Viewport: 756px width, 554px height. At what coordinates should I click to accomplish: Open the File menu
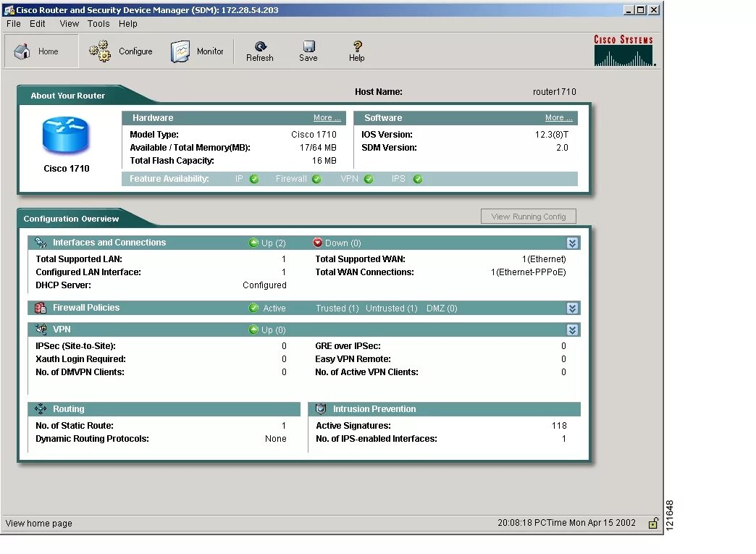click(x=14, y=24)
